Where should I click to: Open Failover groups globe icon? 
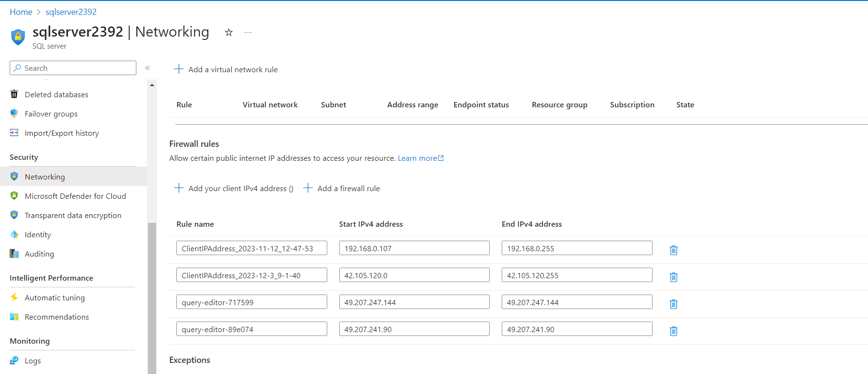[14, 114]
